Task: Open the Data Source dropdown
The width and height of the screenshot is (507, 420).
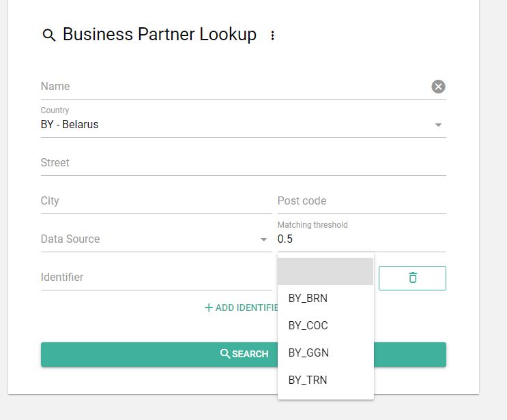Action: point(263,239)
